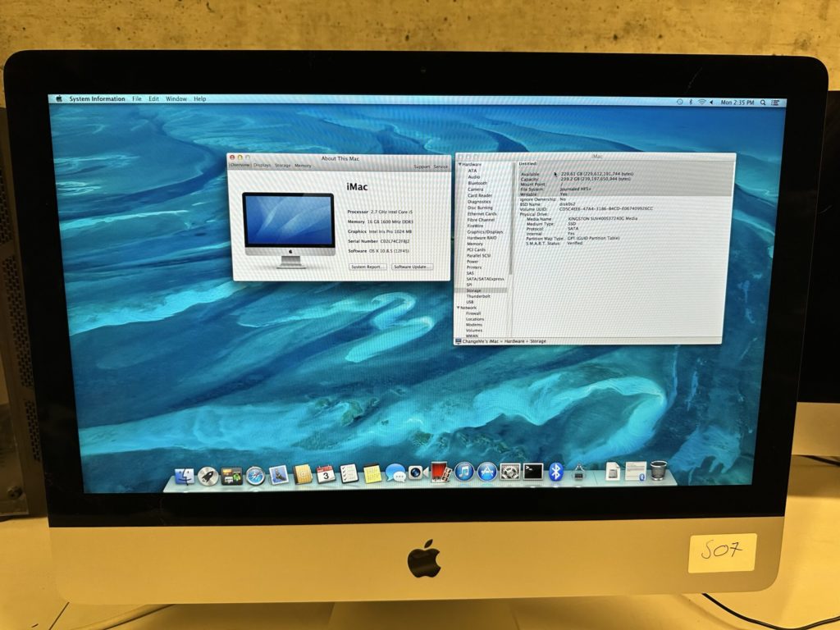Click the Software OS X 10.8.5 line
The width and height of the screenshot is (840, 630).
tap(378, 251)
